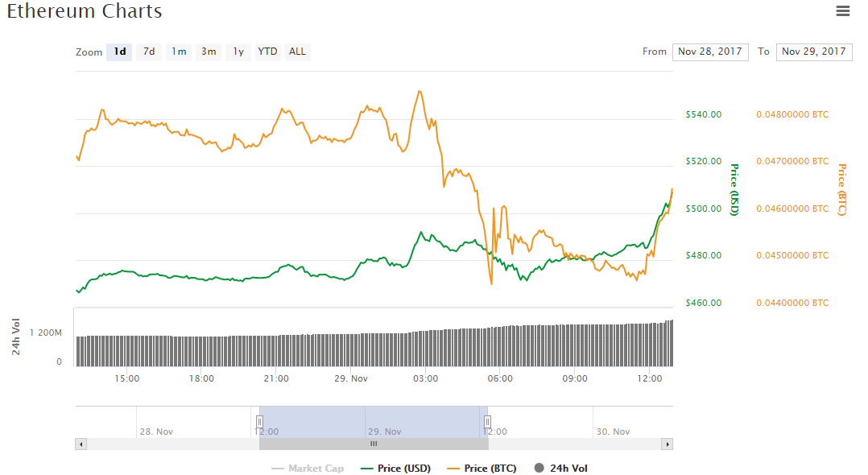
Task: Select the 1y time range
Action: click(238, 52)
